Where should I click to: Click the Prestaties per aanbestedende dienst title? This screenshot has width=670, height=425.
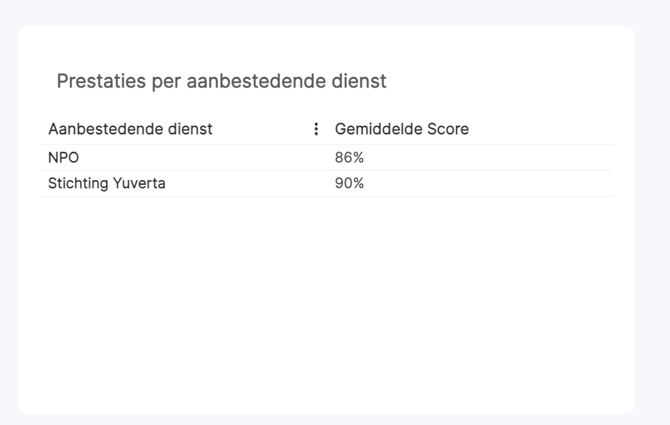221,81
